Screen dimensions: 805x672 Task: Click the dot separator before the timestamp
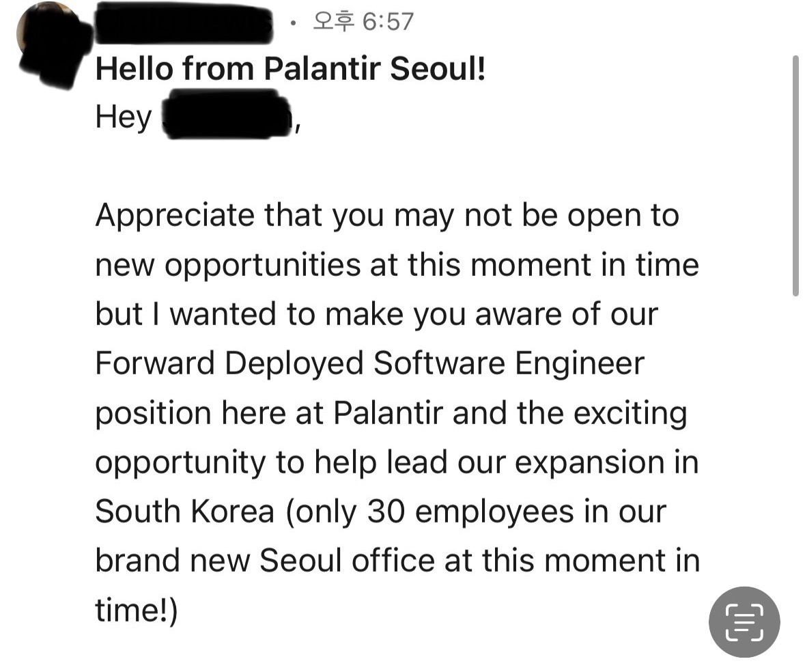point(293,23)
